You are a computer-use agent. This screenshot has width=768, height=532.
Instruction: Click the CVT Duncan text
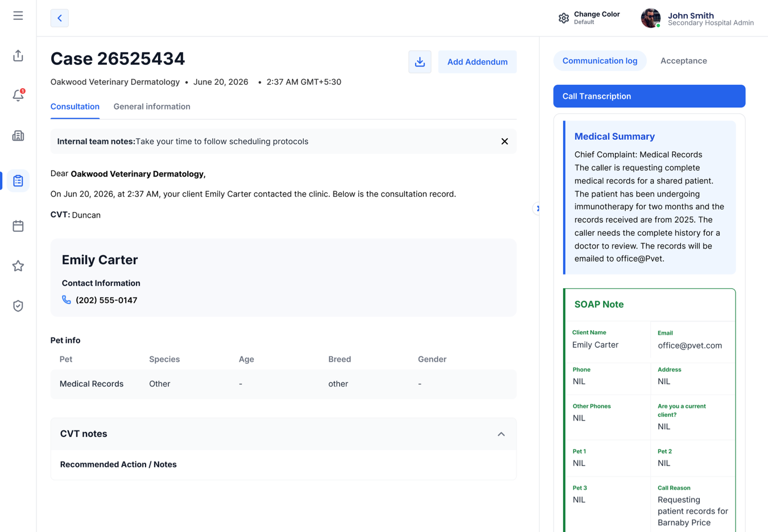coord(76,215)
